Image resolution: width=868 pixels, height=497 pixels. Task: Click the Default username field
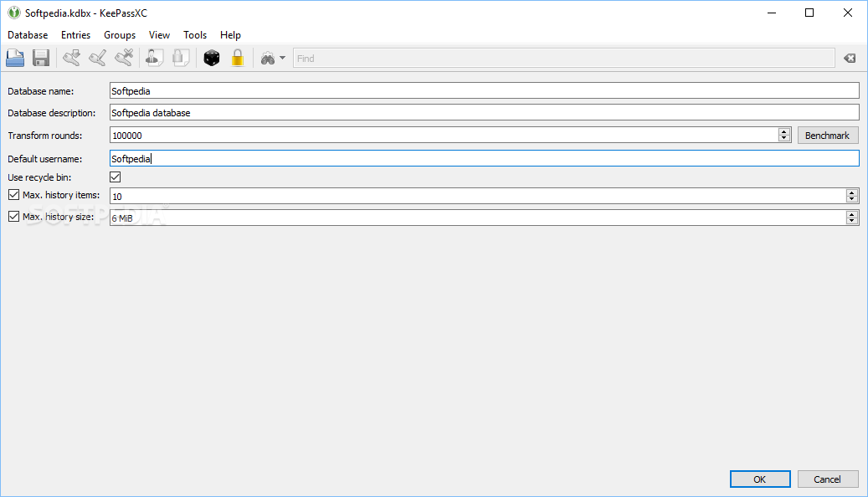(x=485, y=158)
